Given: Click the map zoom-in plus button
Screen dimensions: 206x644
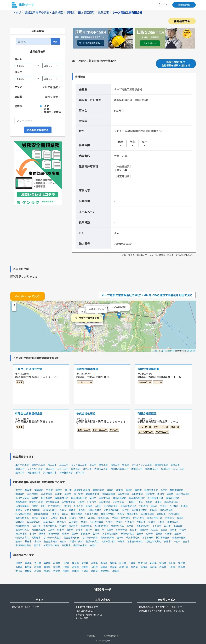Looking at the screenshot, I should (14, 305).
